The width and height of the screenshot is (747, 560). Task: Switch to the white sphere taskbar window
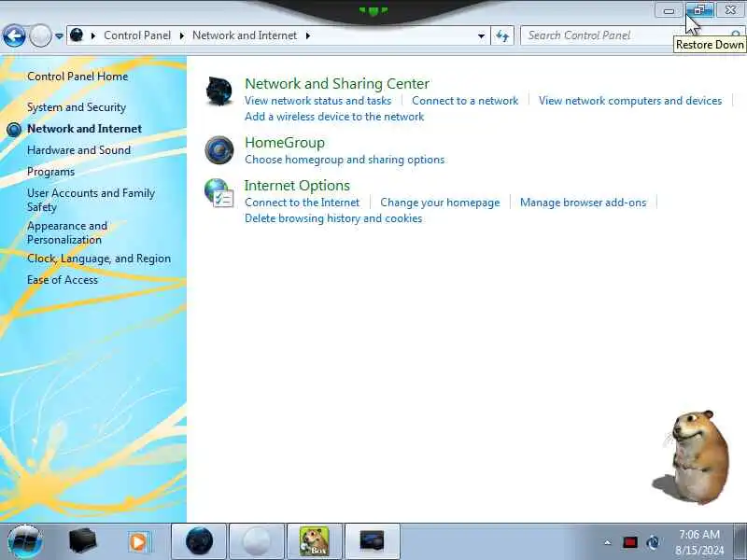click(257, 541)
